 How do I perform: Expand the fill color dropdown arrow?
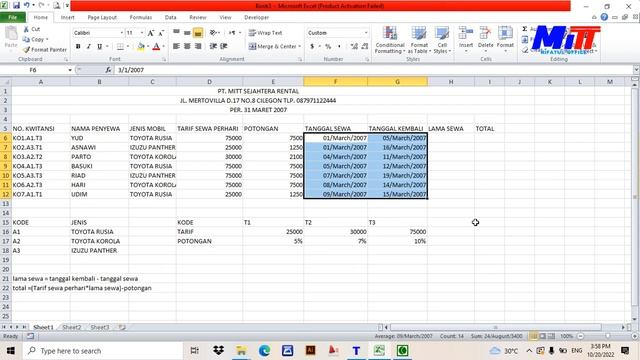point(148,47)
